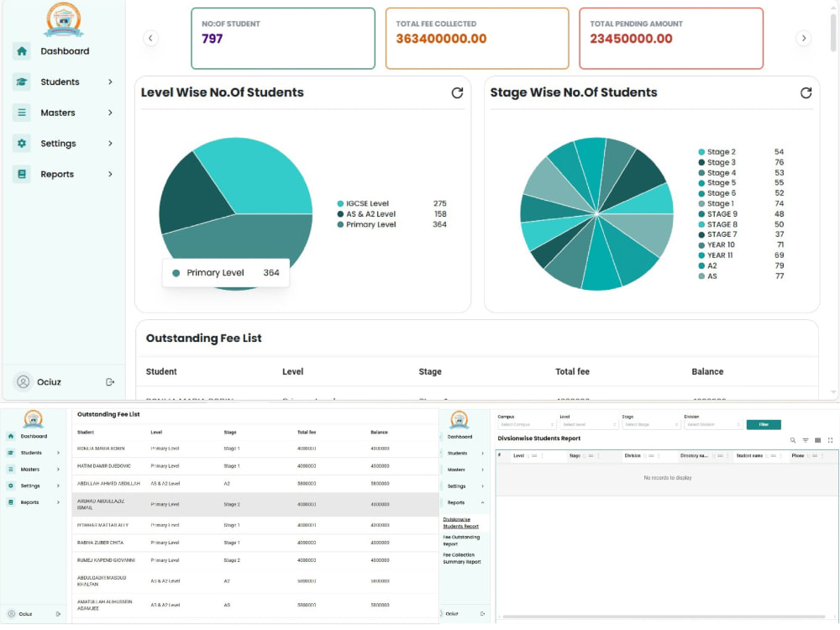Click the IGCSE Level legend color dot

pyautogui.click(x=340, y=203)
